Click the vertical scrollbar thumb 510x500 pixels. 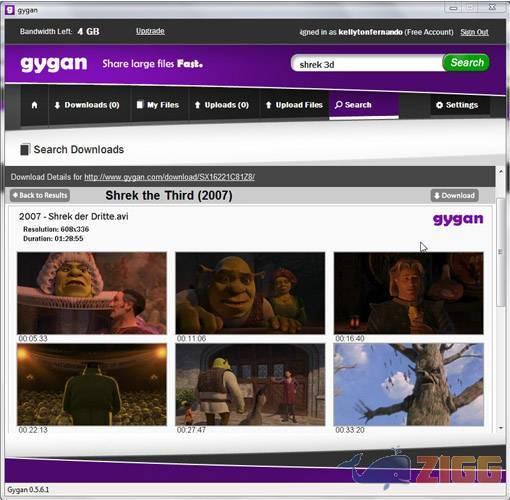coord(500,252)
